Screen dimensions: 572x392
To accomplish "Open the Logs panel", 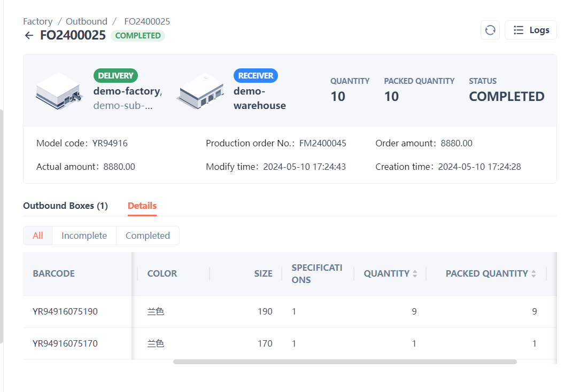I will 531,30.
